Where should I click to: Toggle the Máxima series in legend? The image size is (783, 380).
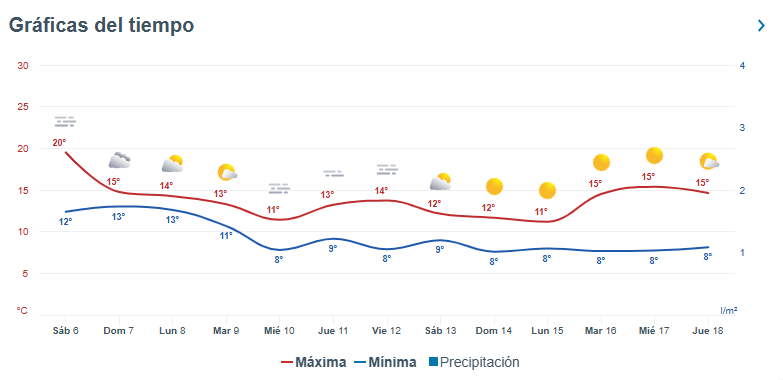coord(313,362)
